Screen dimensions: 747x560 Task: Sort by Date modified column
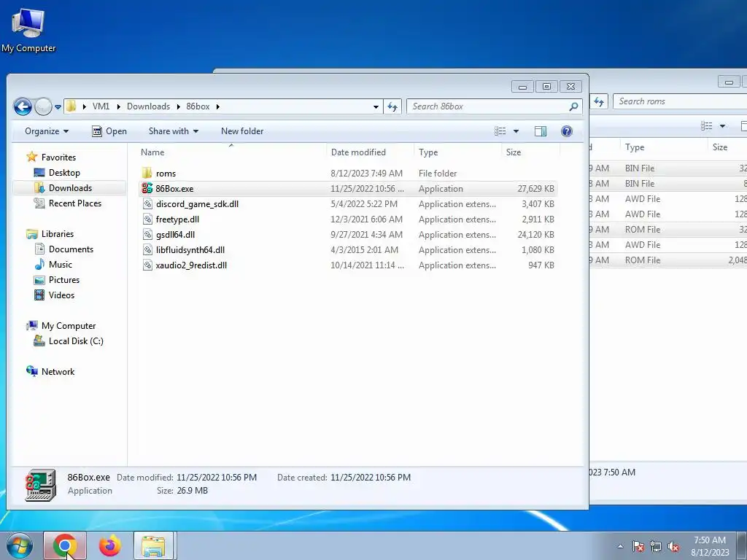(371, 152)
